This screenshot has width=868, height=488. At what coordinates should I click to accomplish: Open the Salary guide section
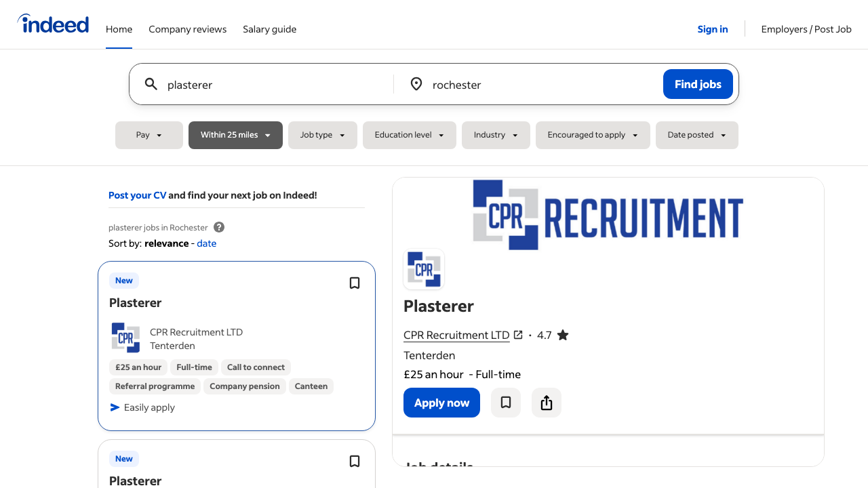269,29
